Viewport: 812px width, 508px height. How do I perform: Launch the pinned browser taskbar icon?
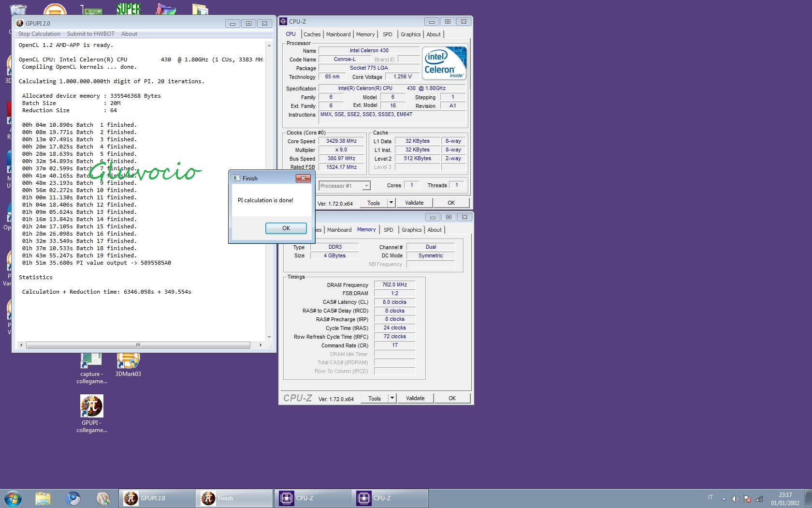pyautogui.click(x=73, y=498)
